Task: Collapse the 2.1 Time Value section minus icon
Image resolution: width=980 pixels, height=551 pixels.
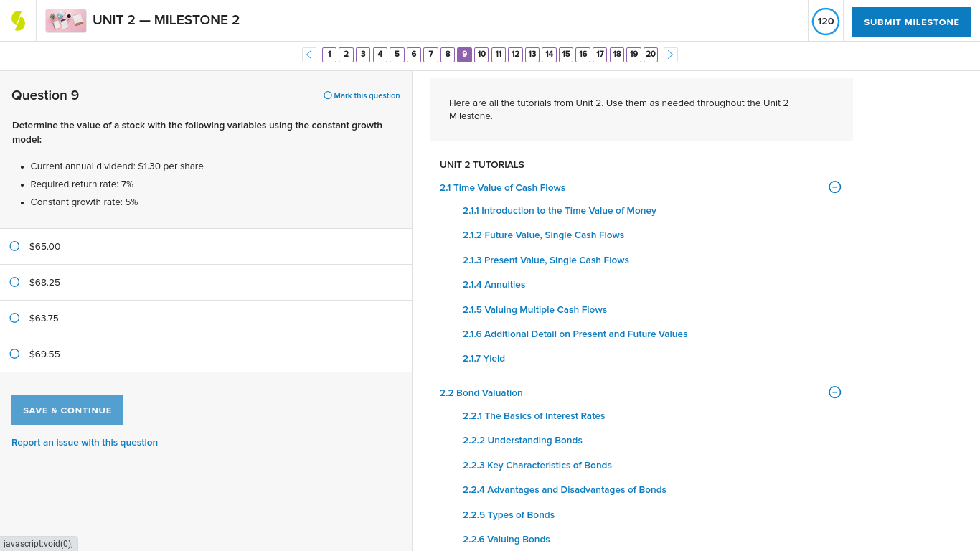Action: click(834, 187)
